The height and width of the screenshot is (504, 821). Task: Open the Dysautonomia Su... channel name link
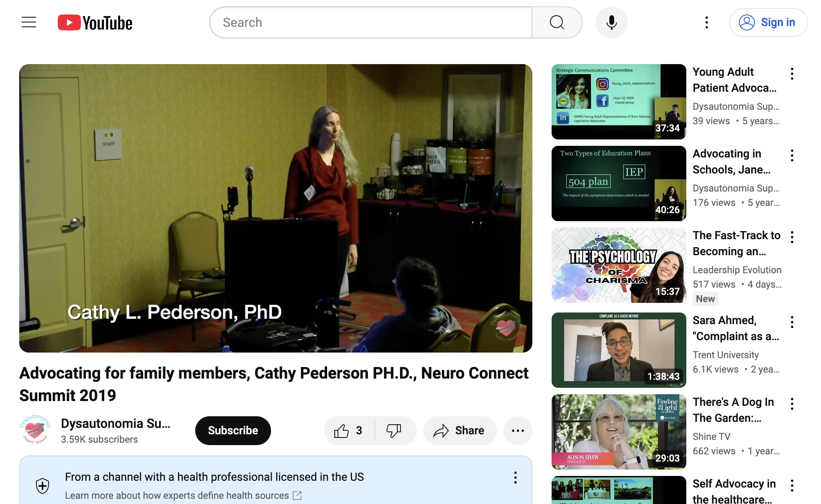(115, 423)
